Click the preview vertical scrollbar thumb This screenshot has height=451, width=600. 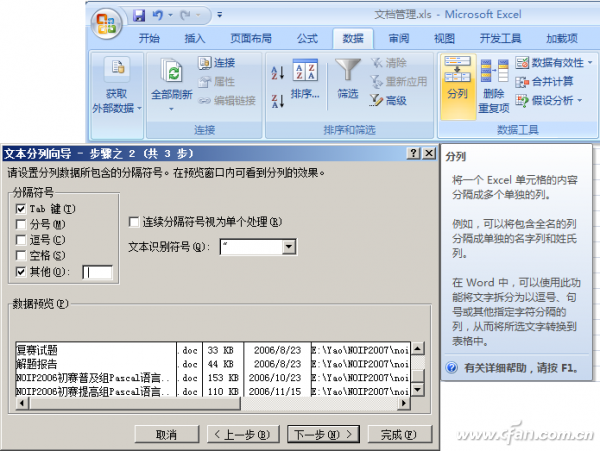pos(417,375)
